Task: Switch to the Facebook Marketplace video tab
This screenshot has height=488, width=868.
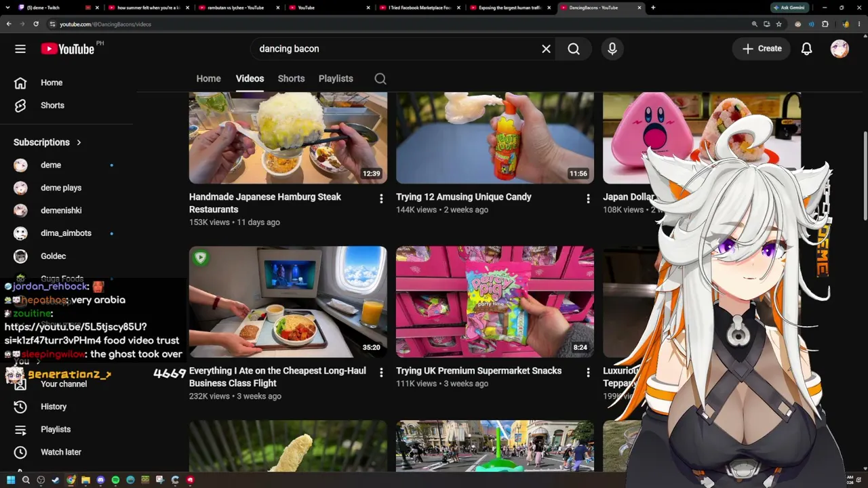Action: (x=418, y=7)
